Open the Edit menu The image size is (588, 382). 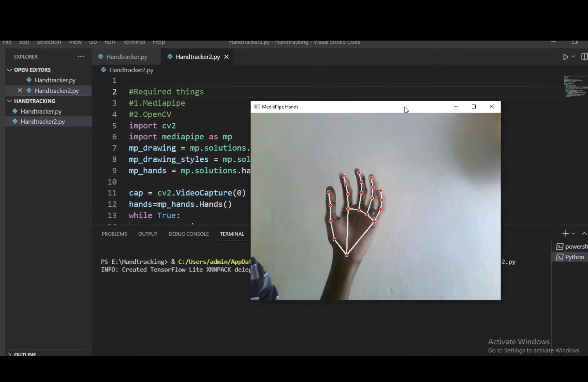[24, 42]
